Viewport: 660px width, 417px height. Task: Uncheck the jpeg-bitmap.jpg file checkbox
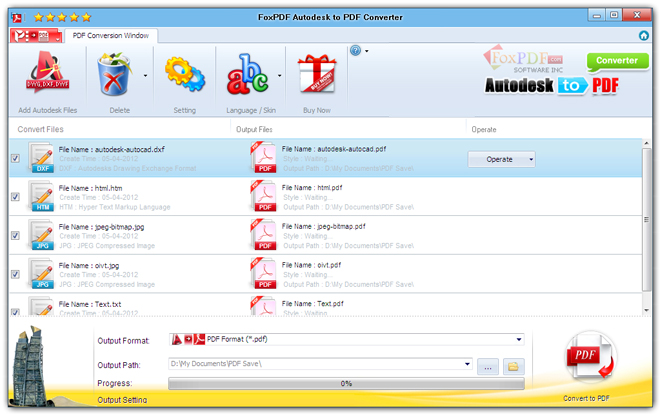click(16, 236)
